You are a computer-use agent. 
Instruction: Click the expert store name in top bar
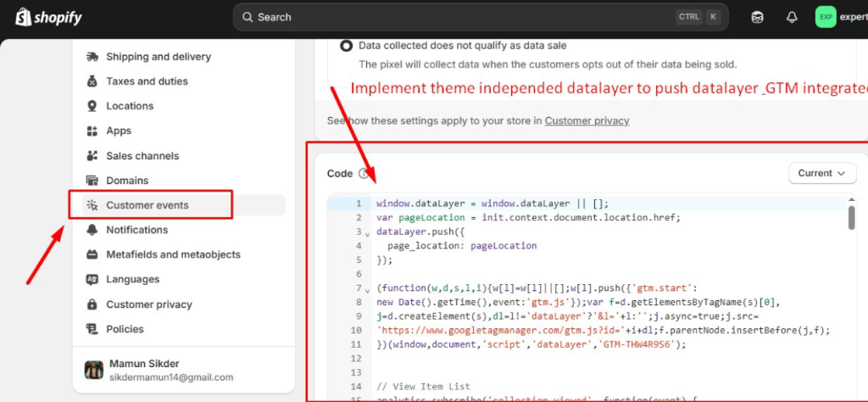point(854,17)
